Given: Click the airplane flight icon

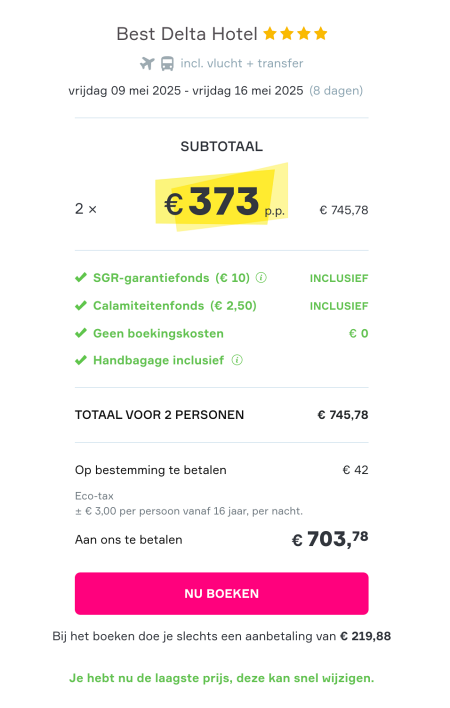Looking at the screenshot, I should (147, 64).
